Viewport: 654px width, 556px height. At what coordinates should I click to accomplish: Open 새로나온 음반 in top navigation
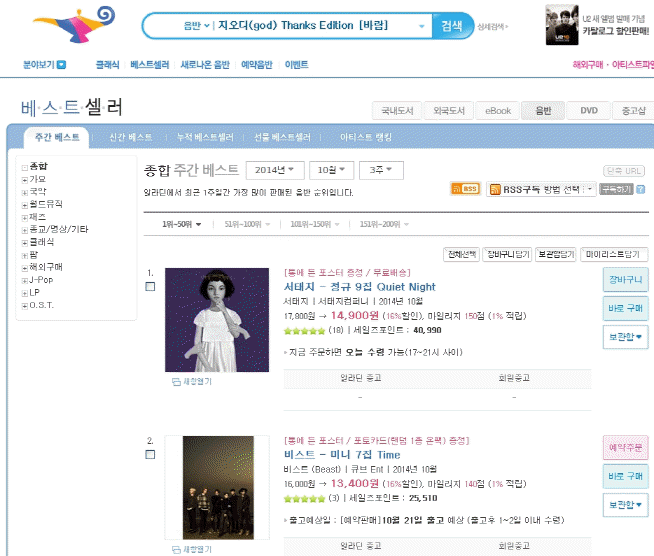(x=205, y=65)
